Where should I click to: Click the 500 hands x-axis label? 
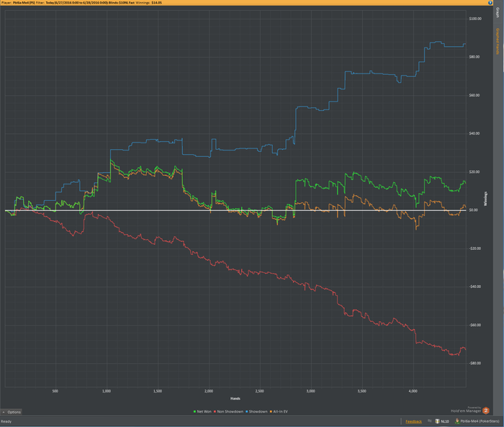coord(55,391)
